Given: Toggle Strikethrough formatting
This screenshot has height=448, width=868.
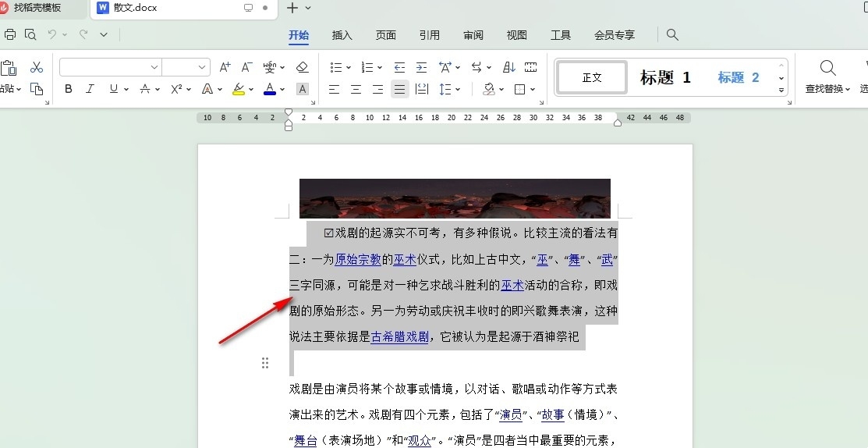Looking at the screenshot, I should (145, 89).
